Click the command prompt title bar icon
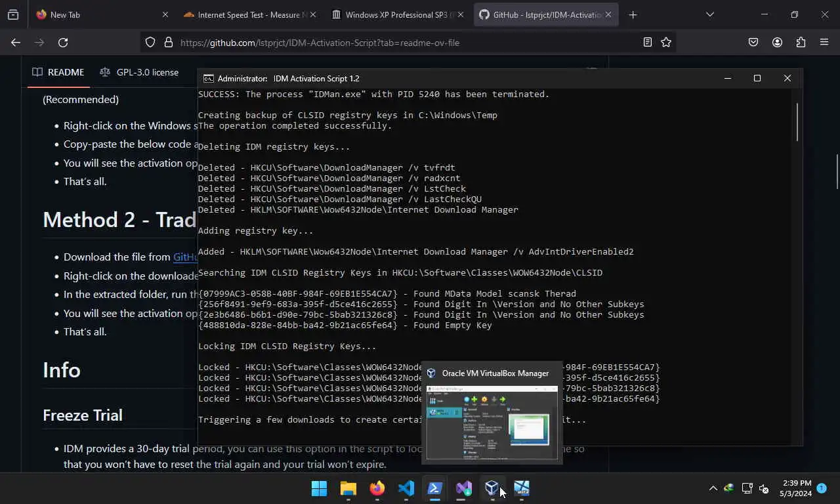 pos(208,78)
